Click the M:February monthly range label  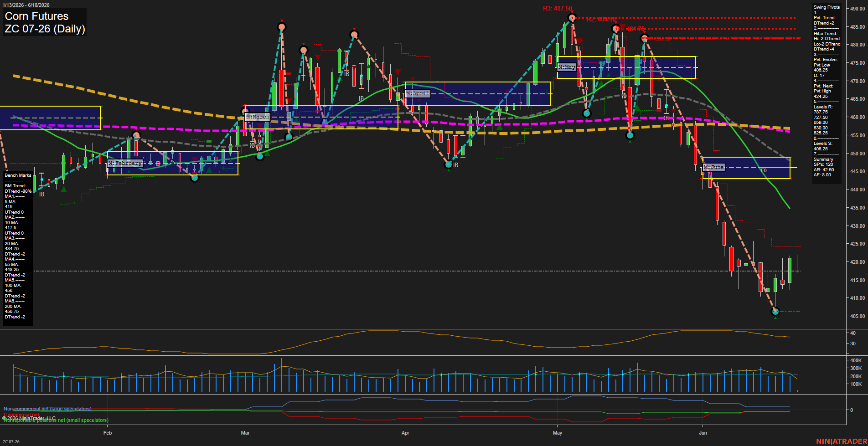(x=125, y=163)
